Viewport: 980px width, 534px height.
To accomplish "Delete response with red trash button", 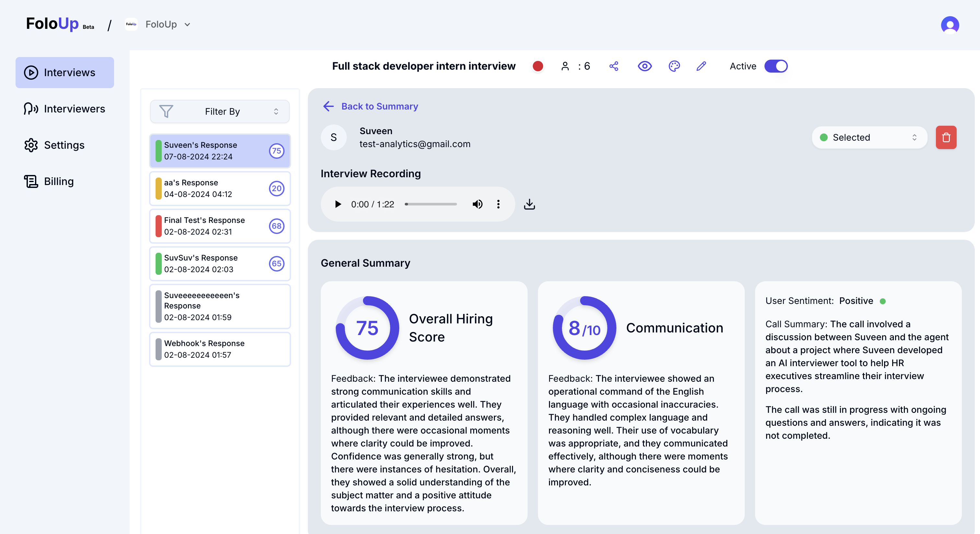I will [x=946, y=137].
